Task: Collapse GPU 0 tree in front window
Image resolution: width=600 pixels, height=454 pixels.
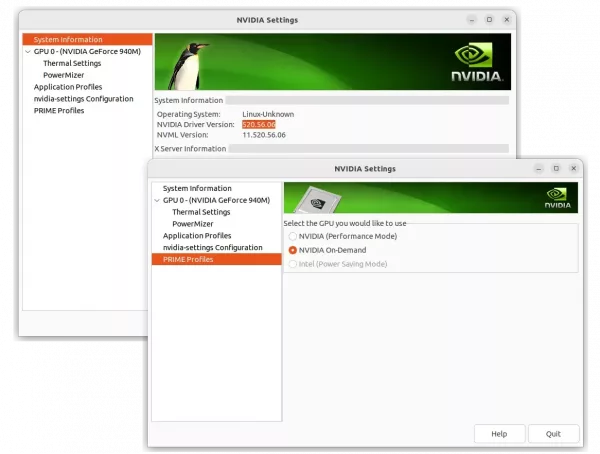Action: (157, 200)
